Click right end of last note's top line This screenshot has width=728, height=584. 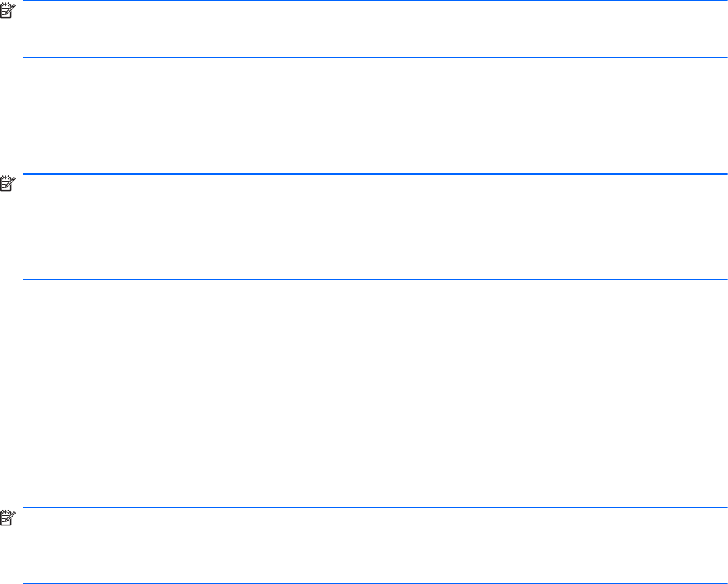pos(723,508)
